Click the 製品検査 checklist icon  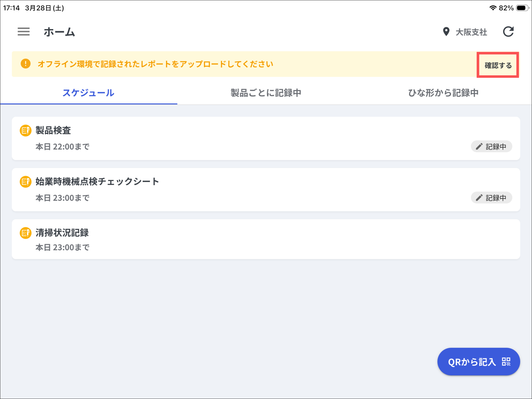pos(25,130)
